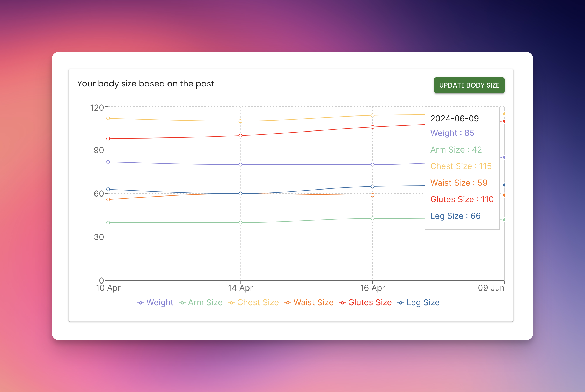This screenshot has height=392, width=585.
Task: Select the Leg Size point at 16 Apr
Action: point(372,186)
